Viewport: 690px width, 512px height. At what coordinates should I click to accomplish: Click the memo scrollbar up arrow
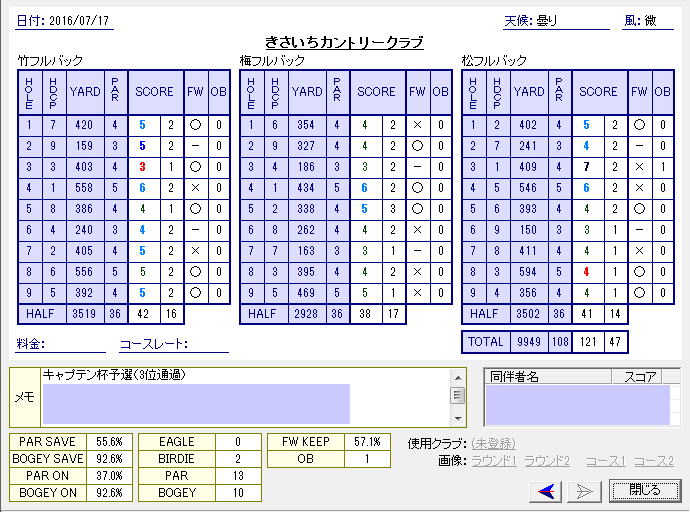(458, 378)
